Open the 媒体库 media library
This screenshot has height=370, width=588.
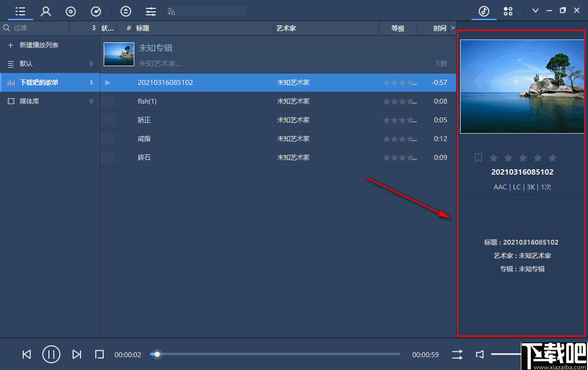(x=50, y=101)
